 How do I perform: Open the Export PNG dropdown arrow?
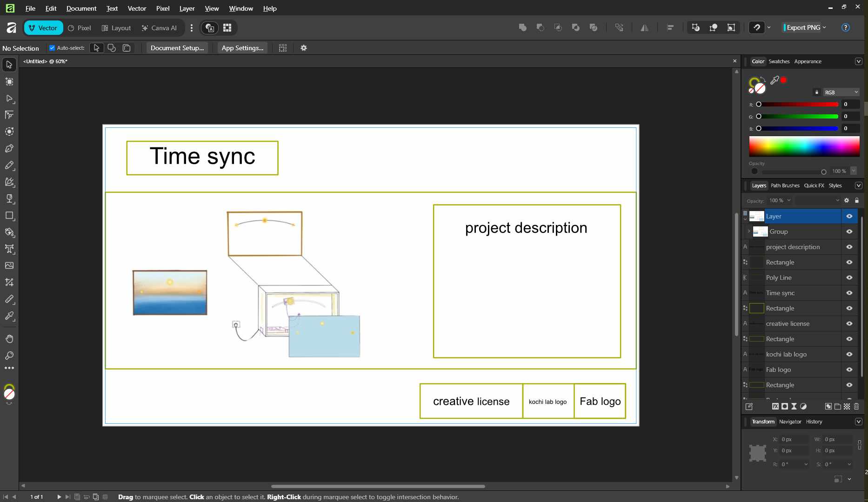click(x=824, y=27)
